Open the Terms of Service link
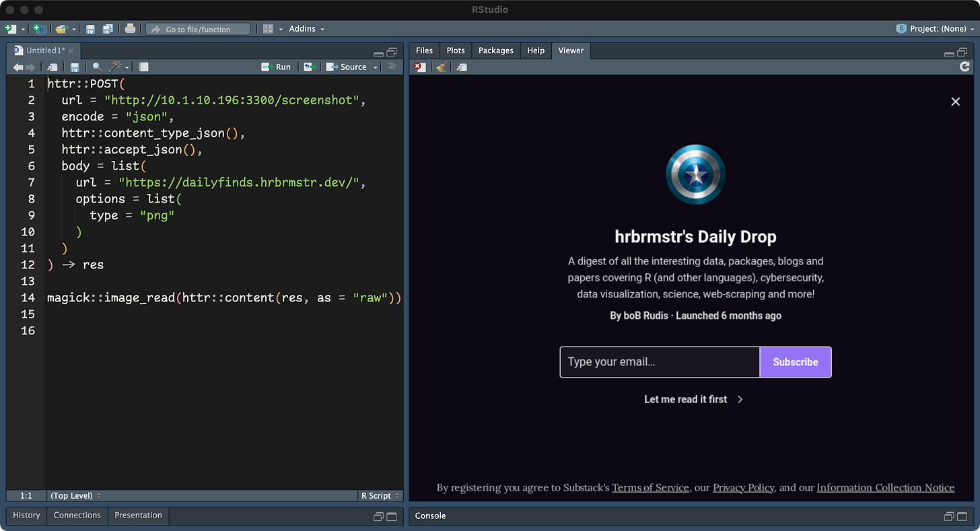Image resolution: width=980 pixels, height=531 pixels. [650, 487]
